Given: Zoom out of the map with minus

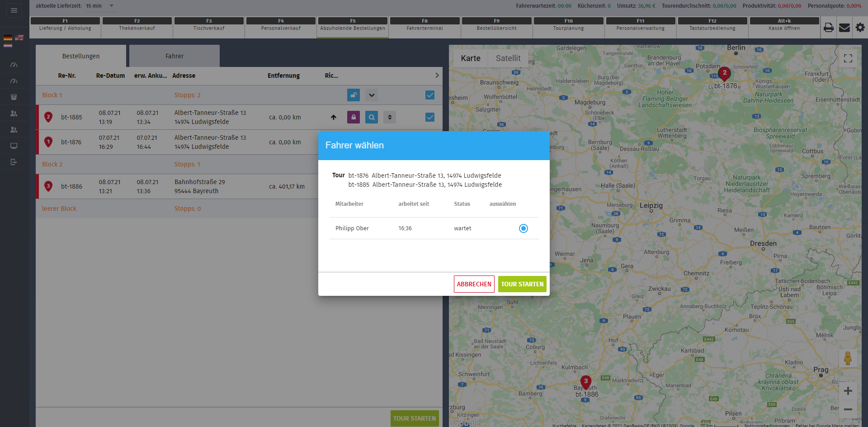Looking at the screenshot, I should click(x=848, y=409).
